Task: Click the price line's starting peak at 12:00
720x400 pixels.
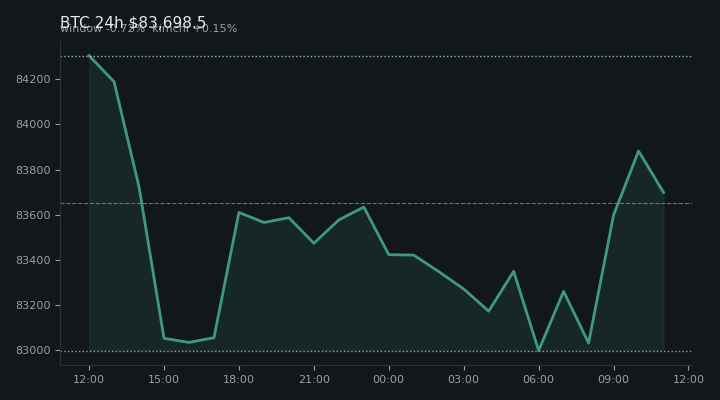Action: click(x=89, y=56)
